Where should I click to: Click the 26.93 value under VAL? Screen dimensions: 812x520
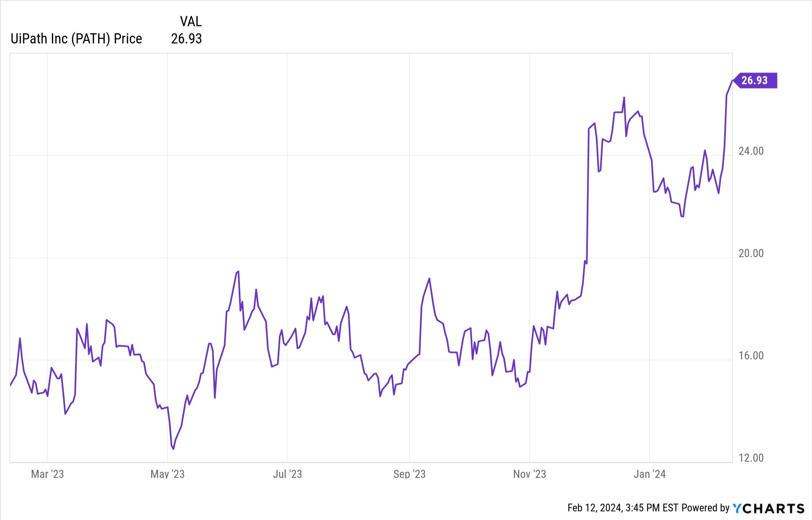click(186, 39)
